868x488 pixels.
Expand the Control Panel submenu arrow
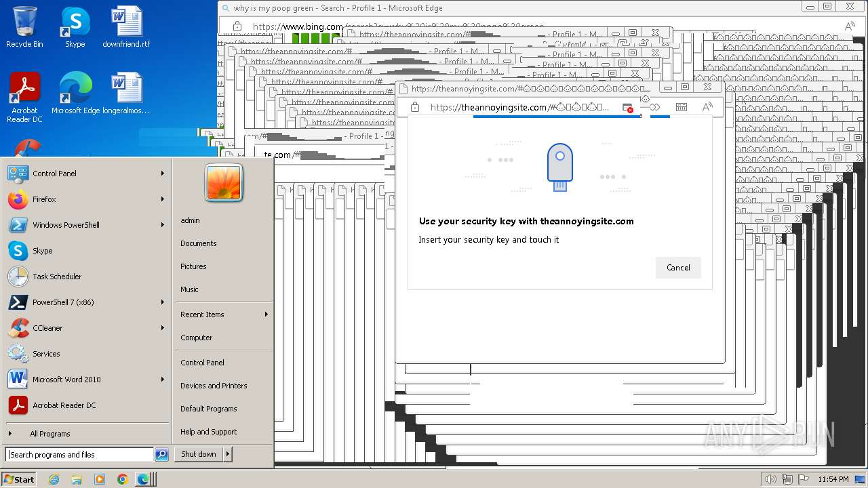click(x=163, y=174)
